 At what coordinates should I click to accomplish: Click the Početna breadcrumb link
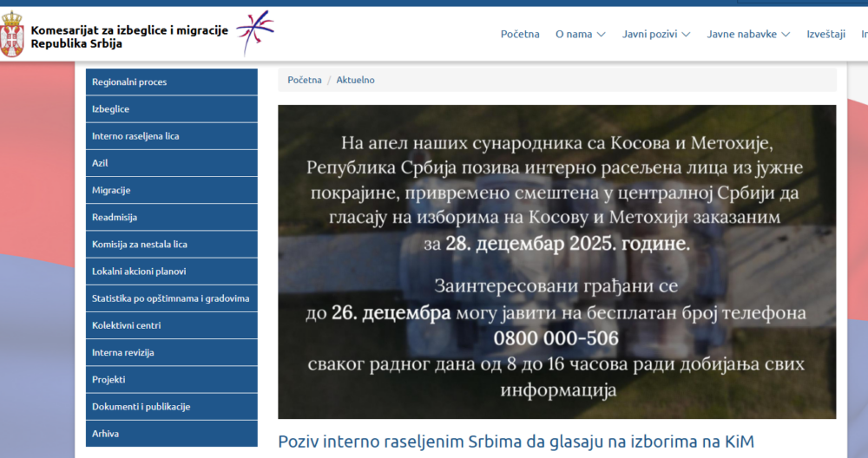pos(305,80)
